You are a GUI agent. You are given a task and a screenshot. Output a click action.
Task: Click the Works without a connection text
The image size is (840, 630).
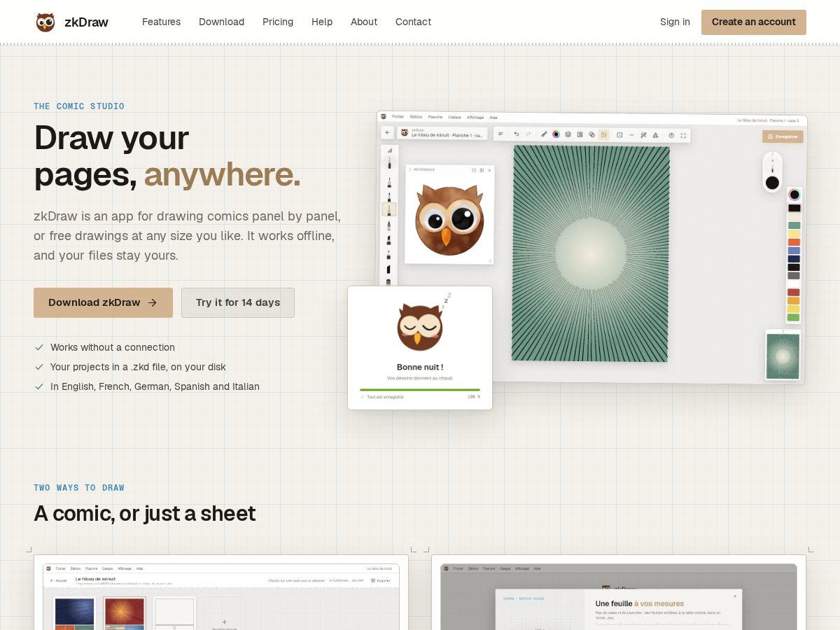coord(113,347)
